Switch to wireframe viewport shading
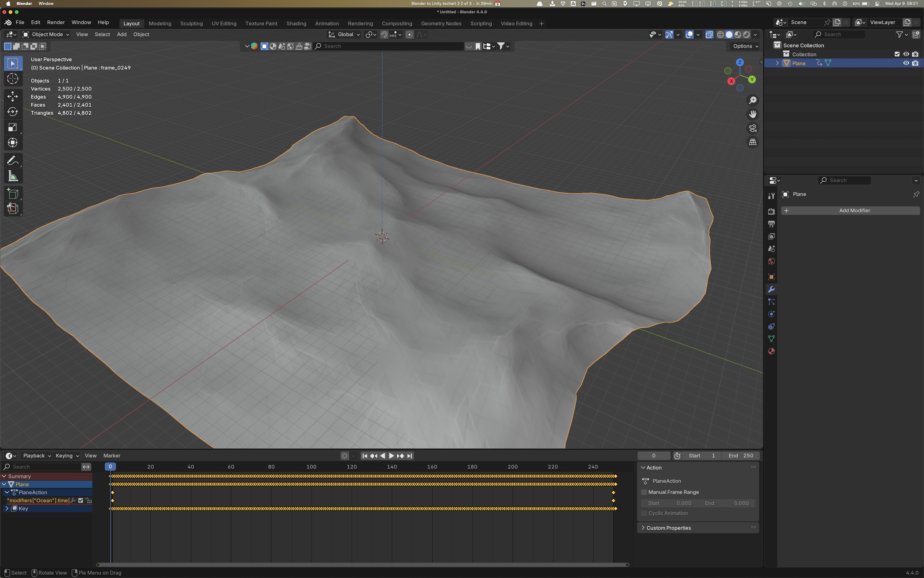This screenshot has height=578, width=924. click(x=720, y=35)
